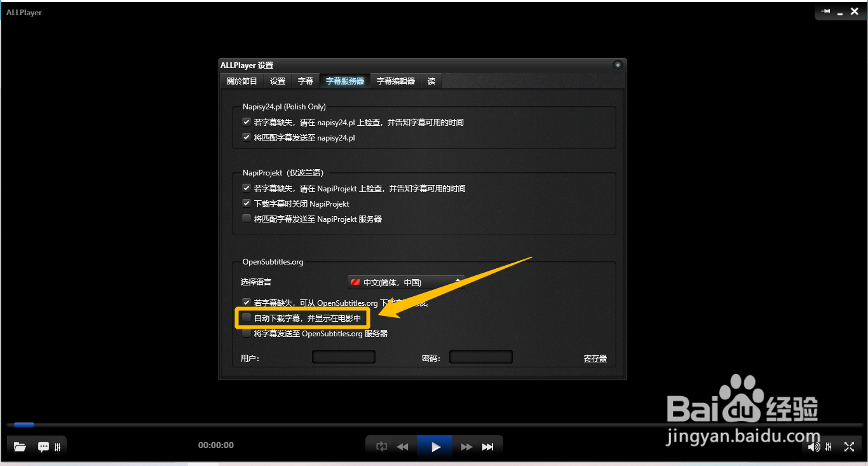The height and width of the screenshot is (466, 868).
Task: Click the 00:00:00 playback time display
Action: 216,445
